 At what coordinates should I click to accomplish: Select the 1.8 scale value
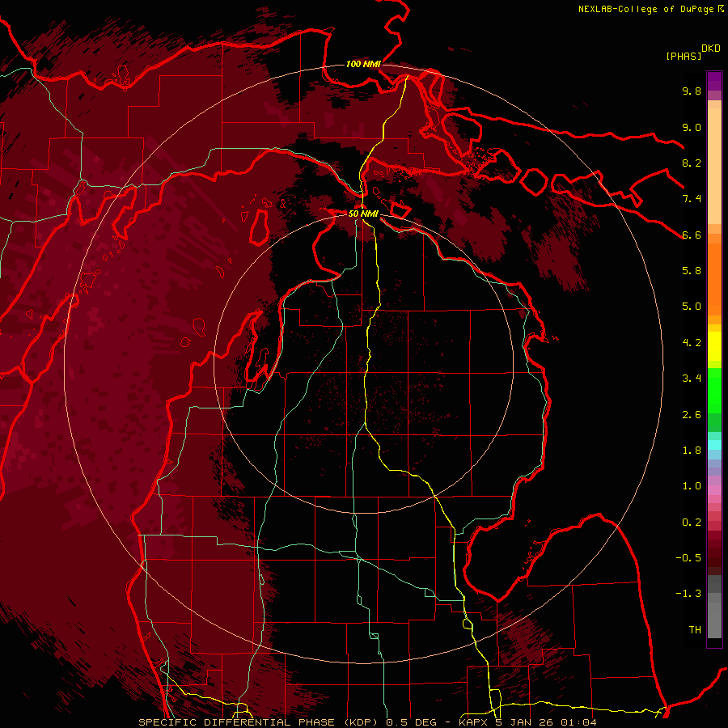point(692,451)
